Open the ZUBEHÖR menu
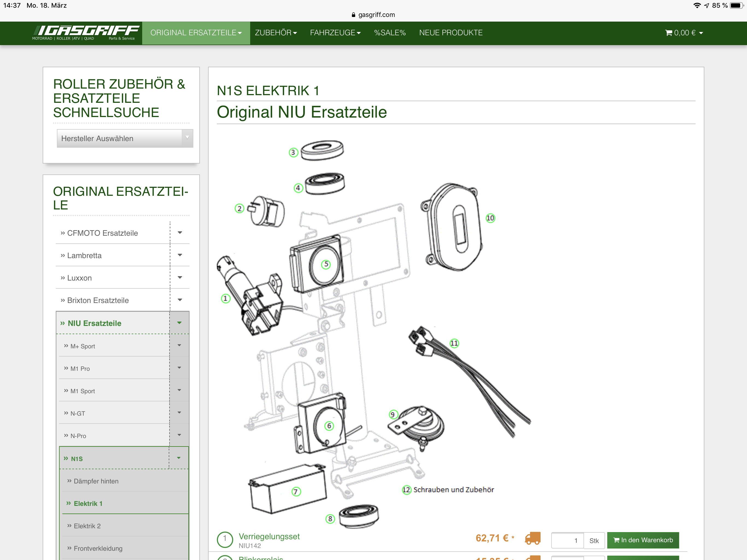The image size is (747, 560). tap(276, 33)
